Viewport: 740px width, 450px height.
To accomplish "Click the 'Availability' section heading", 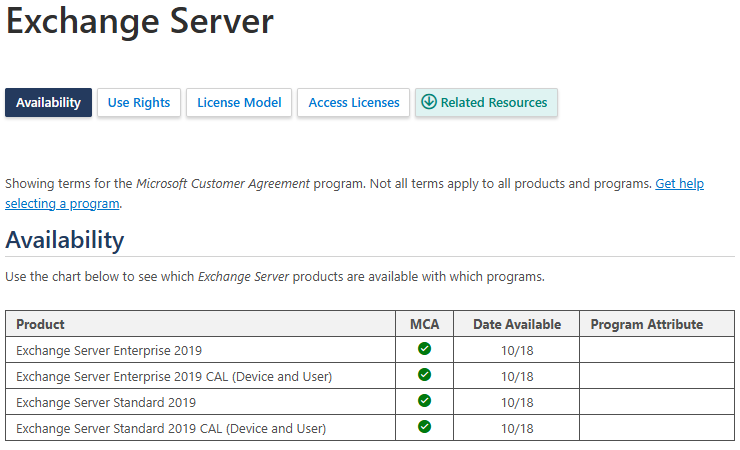I will click(65, 240).
